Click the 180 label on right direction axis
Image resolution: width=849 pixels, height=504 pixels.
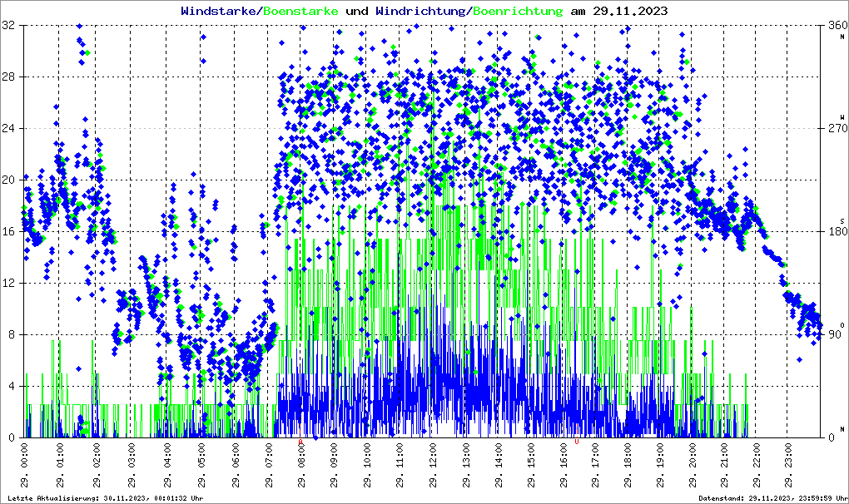835,232
